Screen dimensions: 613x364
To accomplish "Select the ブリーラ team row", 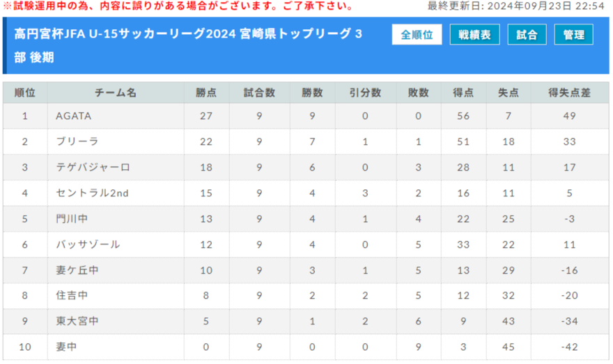I will click(306, 141).
